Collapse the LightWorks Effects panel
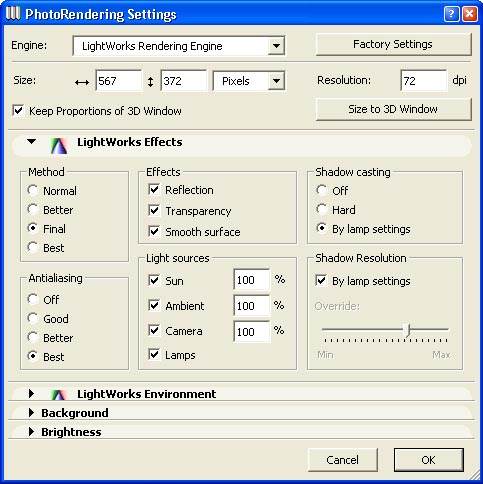This screenshot has width=483, height=484. (x=32, y=142)
